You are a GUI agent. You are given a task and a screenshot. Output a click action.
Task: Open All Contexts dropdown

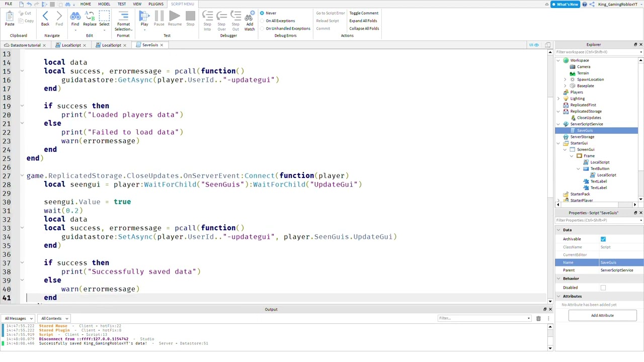[54, 318]
